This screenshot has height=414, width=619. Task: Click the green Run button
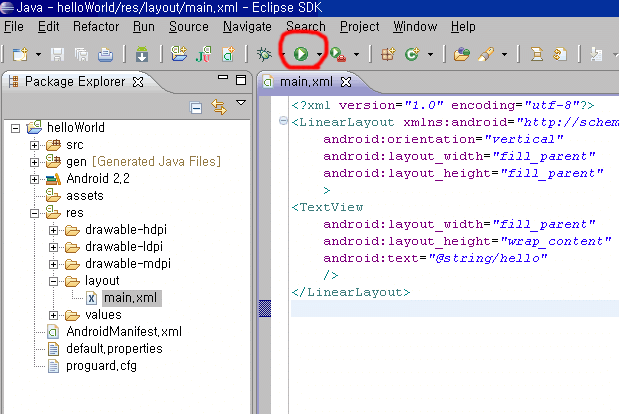tap(301, 54)
